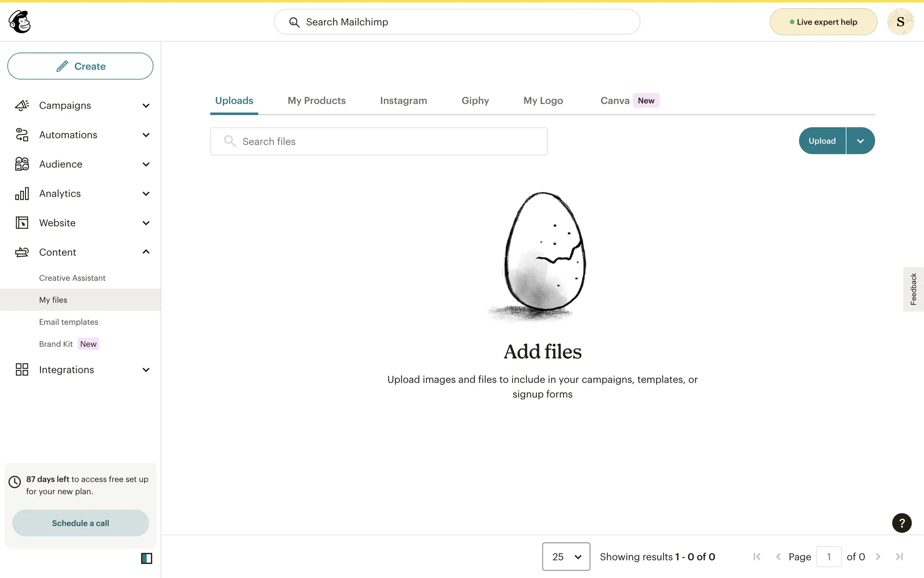This screenshot has height=578, width=924.
Task: Click the Campaigns megaphone icon
Action: point(22,105)
